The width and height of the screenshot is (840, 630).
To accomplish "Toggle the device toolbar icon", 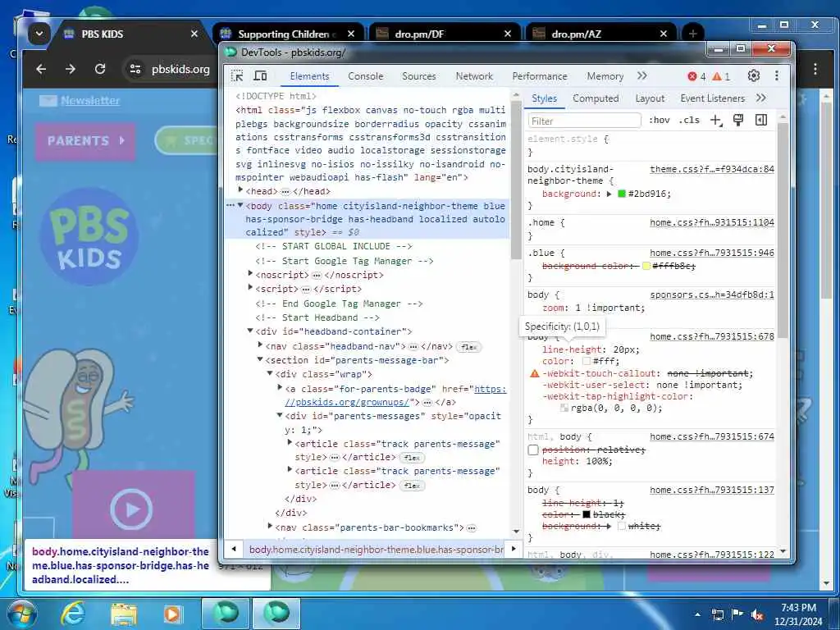I will pos(260,76).
